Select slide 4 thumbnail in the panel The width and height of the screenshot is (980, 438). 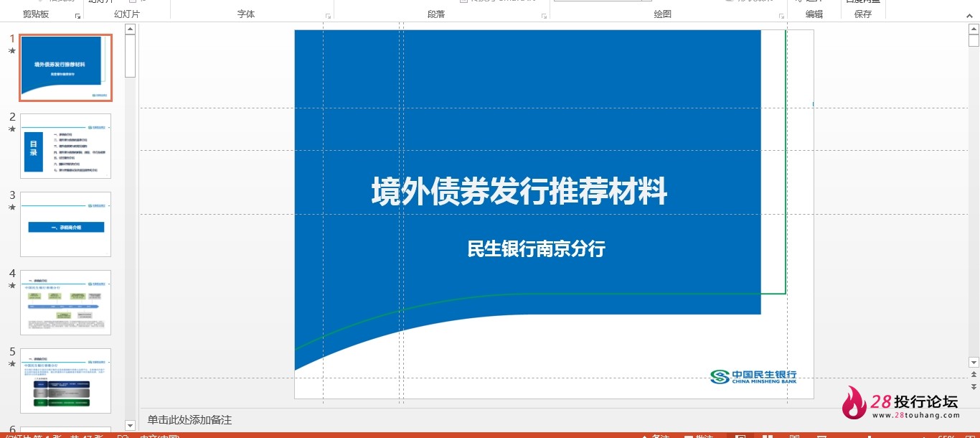(66, 302)
